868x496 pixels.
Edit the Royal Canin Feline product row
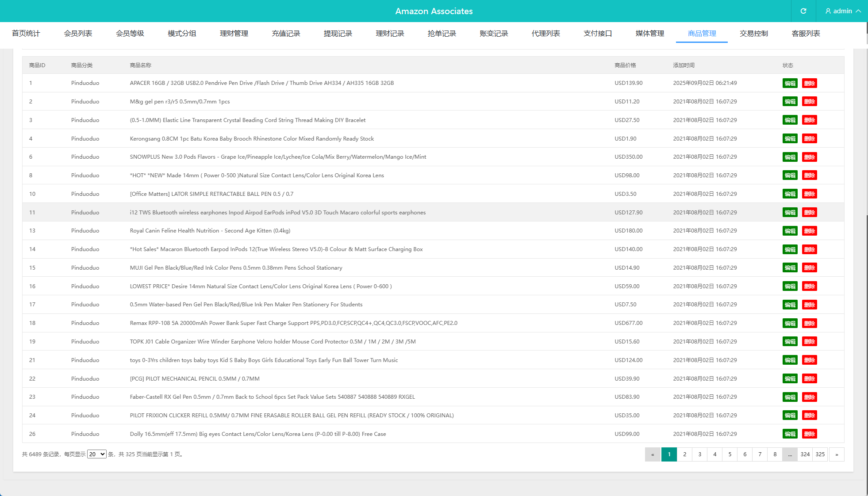click(x=790, y=231)
